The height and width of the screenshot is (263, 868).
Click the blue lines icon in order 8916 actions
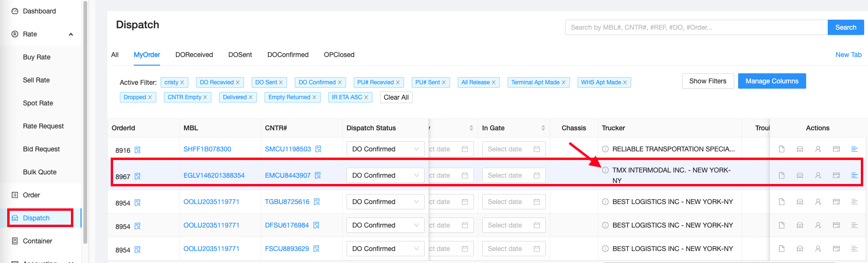(x=854, y=149)
